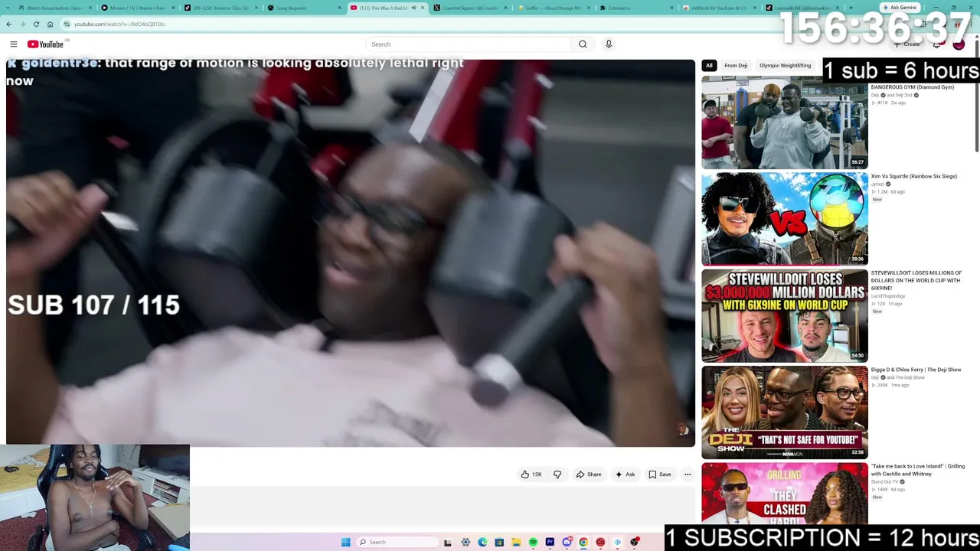Open Adobe Premiere Pro from the taskbar
This screenshot has height=551, width=980.
550,543
